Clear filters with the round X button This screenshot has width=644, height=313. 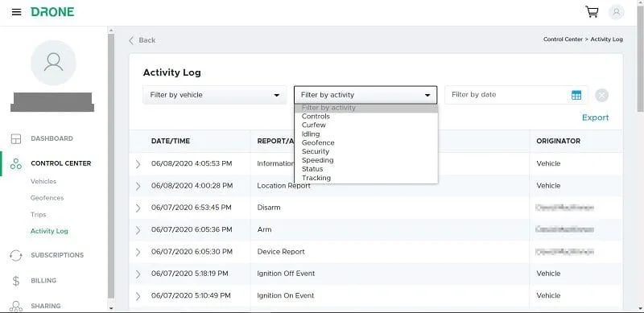[601, 95]
